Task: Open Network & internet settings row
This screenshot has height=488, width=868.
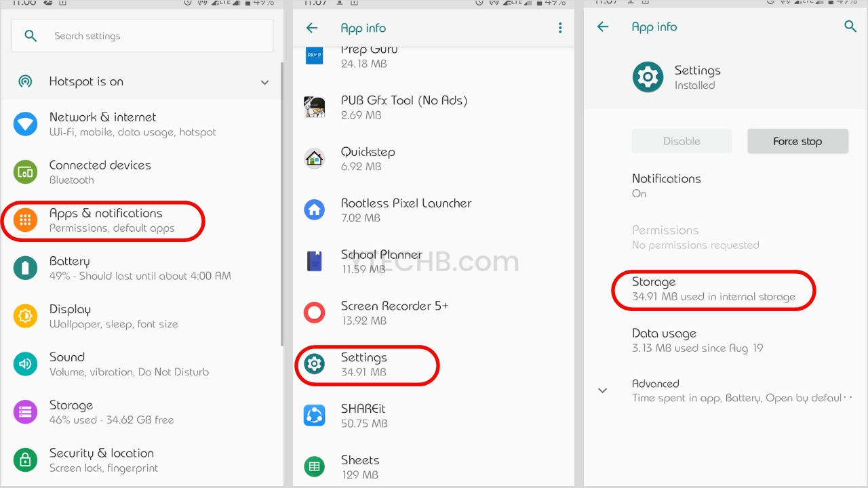Action: click(142, 124)
